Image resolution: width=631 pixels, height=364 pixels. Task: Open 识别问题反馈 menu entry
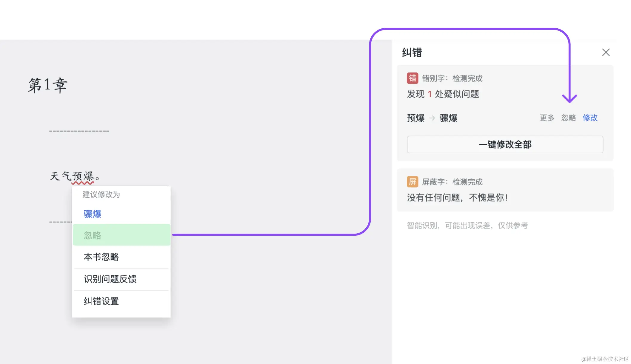121,279
